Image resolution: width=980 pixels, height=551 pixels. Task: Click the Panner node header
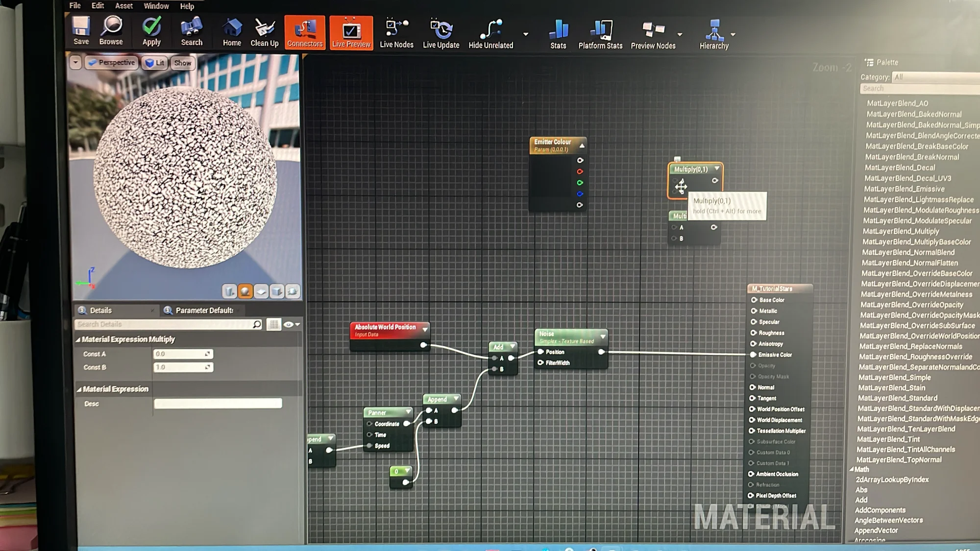389,412
